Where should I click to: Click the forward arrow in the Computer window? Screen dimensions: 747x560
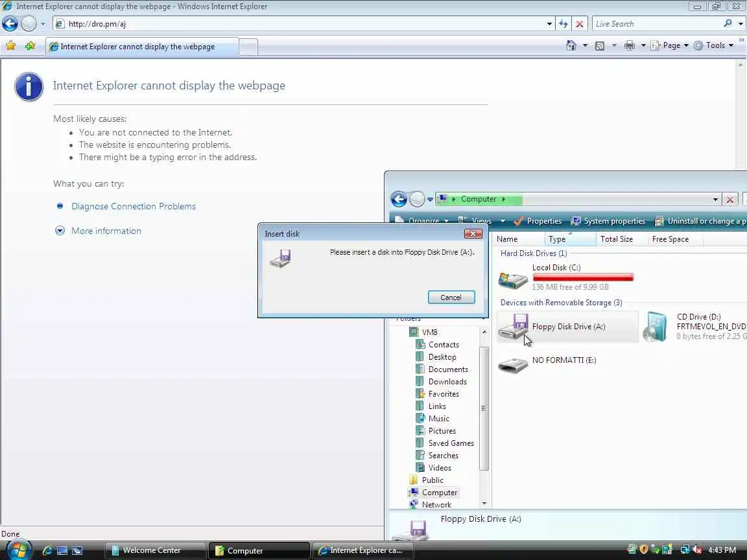click(x=417, y=199)
